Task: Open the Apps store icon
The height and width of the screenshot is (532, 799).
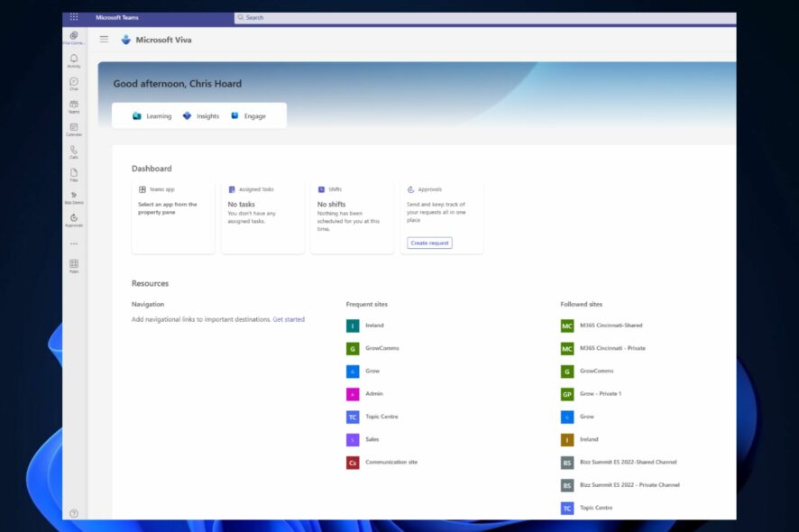Action: point(74,266)
